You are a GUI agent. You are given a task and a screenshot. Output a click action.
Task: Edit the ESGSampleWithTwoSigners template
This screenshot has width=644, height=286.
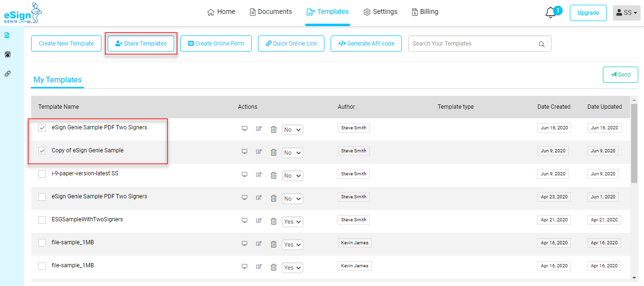click(x=259, y=220)
